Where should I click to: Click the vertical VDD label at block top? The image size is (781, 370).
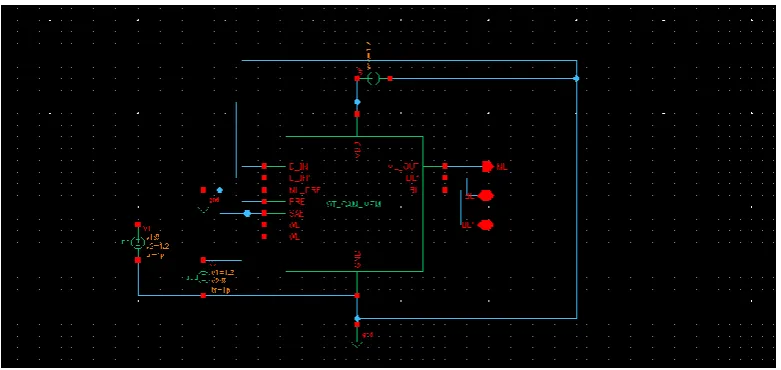pos(357,150)
